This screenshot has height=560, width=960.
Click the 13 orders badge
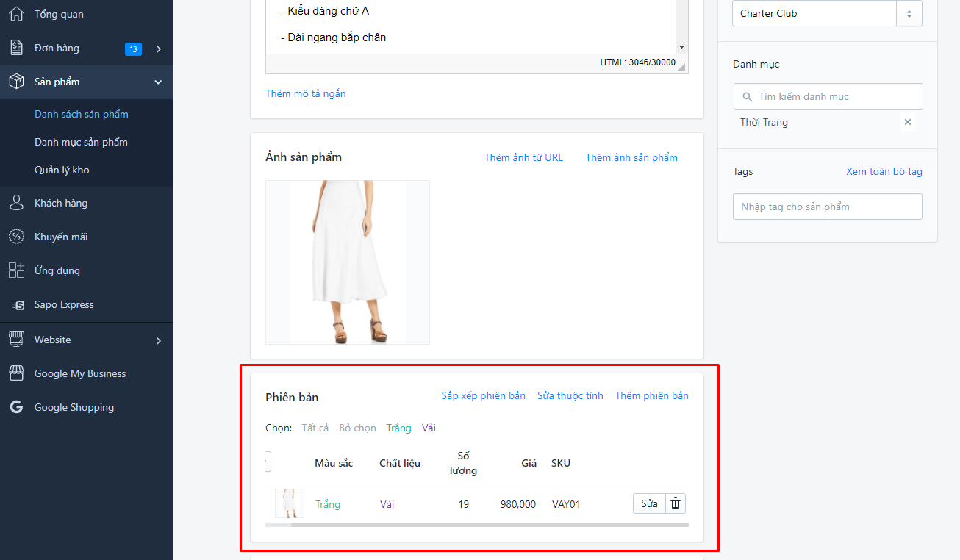pos(133,49)
